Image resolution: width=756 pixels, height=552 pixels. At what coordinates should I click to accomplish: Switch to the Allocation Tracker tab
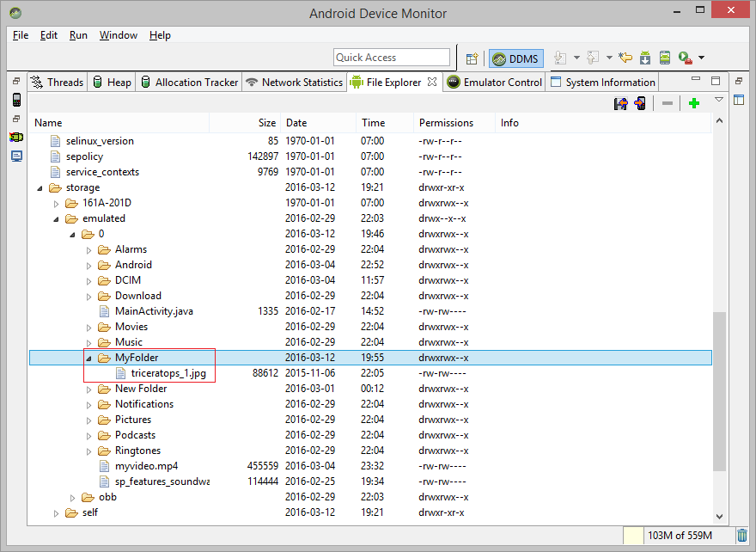click(190, 82)
